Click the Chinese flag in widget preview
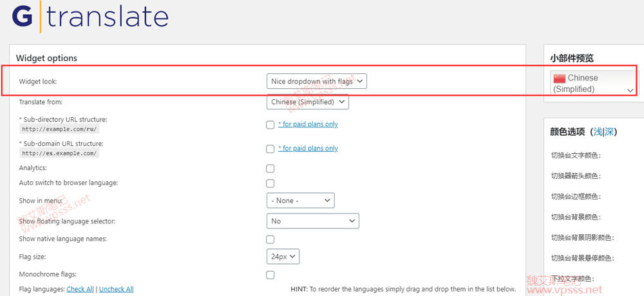The image size is (644, 296). (x=559, y=78)
